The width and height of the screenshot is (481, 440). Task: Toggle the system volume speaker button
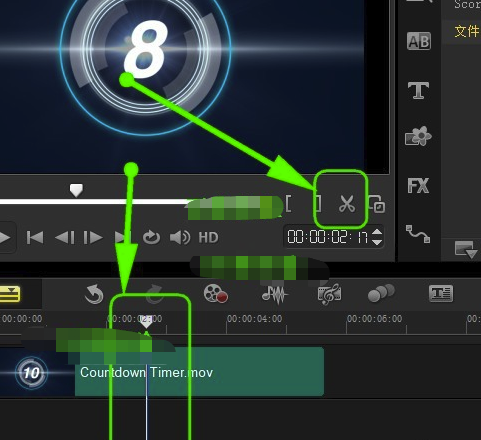tap(180, 237)
